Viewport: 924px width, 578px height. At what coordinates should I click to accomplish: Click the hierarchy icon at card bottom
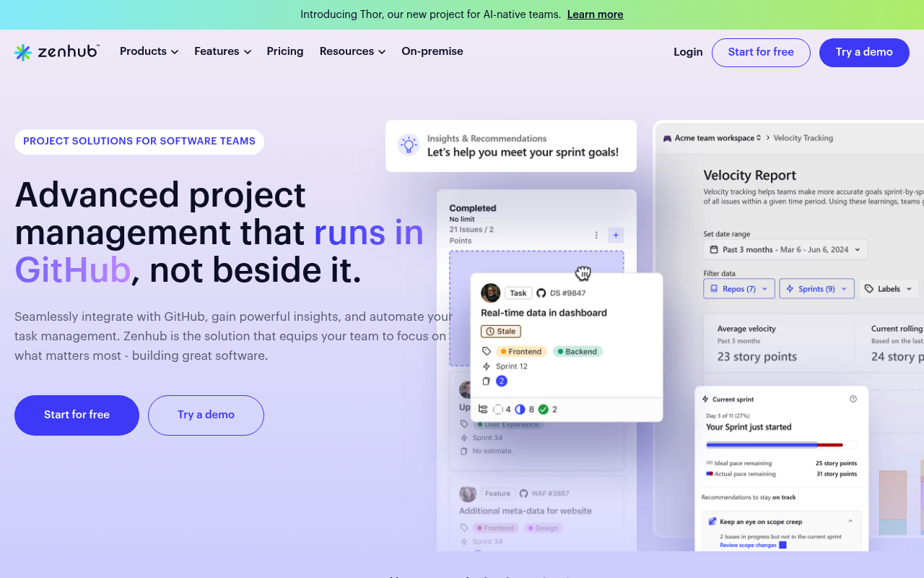click(x=484, y=409)
